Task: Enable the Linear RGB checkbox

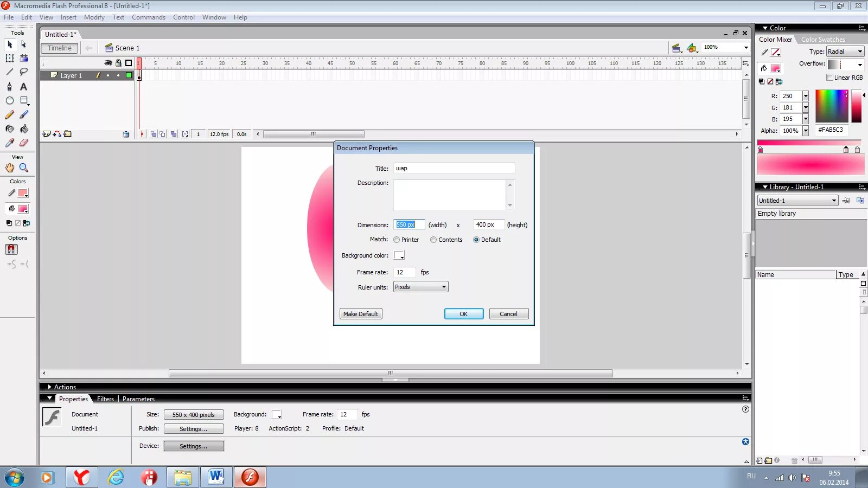Action: (829, 78)
